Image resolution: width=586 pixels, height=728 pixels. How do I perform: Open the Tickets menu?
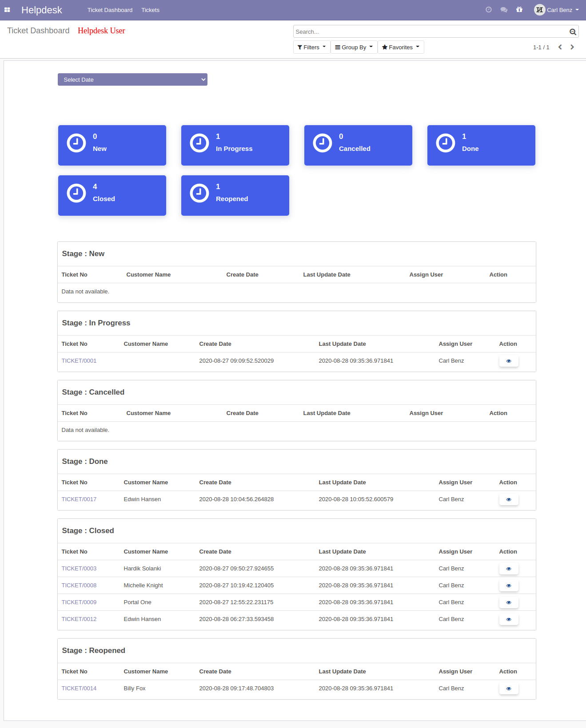click(150, 10)
